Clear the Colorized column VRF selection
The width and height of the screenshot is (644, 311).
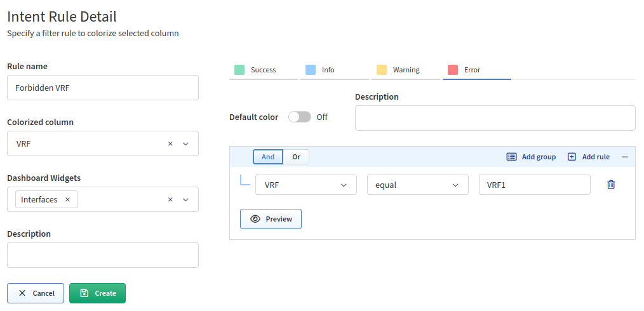click(x=170, y=144)
